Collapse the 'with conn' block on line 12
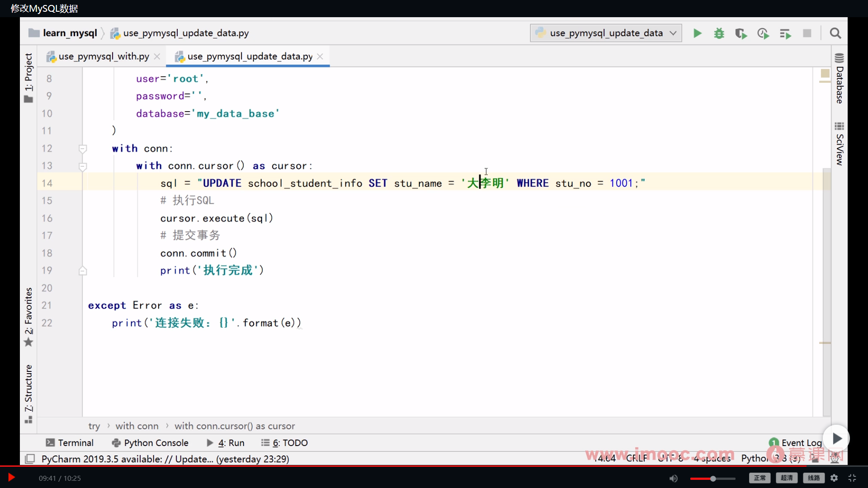 pos(83,149)
